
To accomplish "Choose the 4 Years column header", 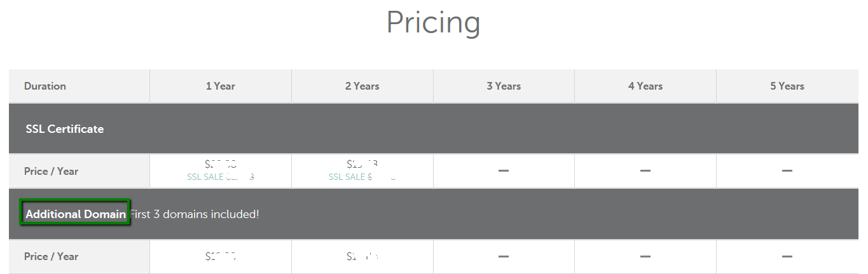I will point(645,86).
